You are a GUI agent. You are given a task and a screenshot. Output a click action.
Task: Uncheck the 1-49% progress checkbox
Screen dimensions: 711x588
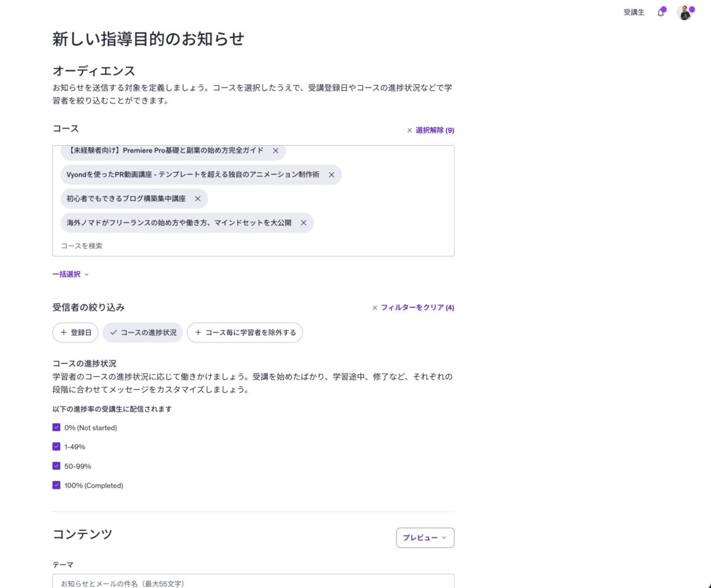(x=56, y=447)
